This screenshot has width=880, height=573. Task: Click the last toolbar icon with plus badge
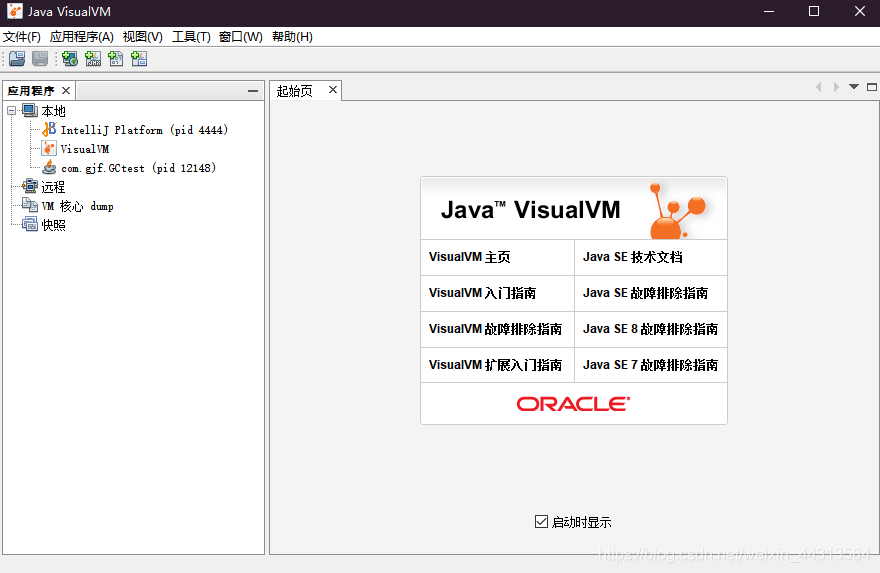point(139,58)
